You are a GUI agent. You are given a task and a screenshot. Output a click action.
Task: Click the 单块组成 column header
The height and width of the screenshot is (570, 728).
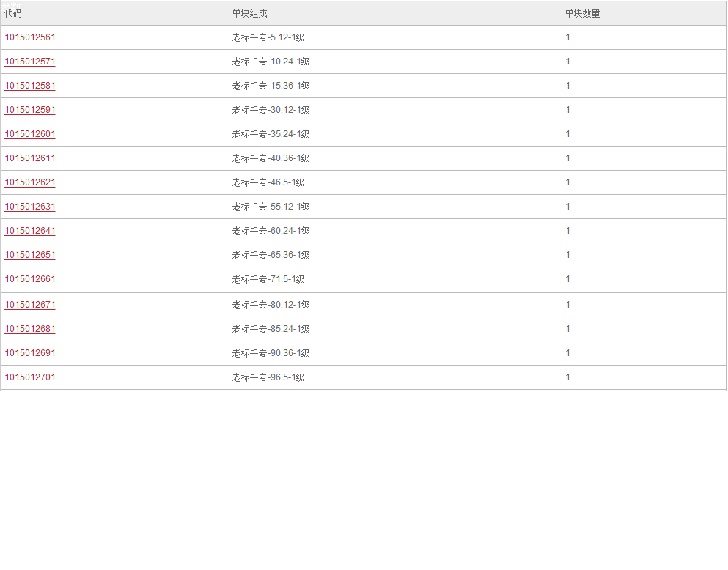coord(395,13)
